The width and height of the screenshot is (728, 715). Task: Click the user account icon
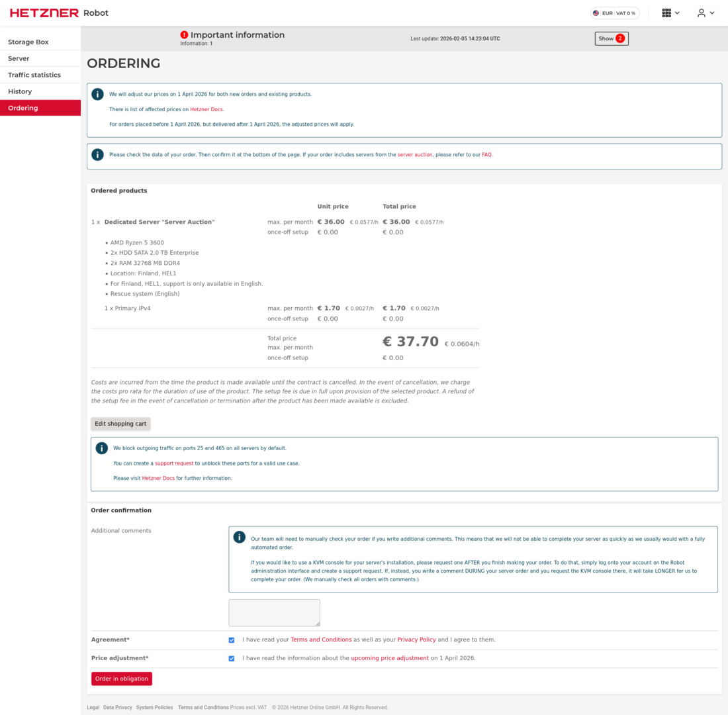(x=700, y=13)
